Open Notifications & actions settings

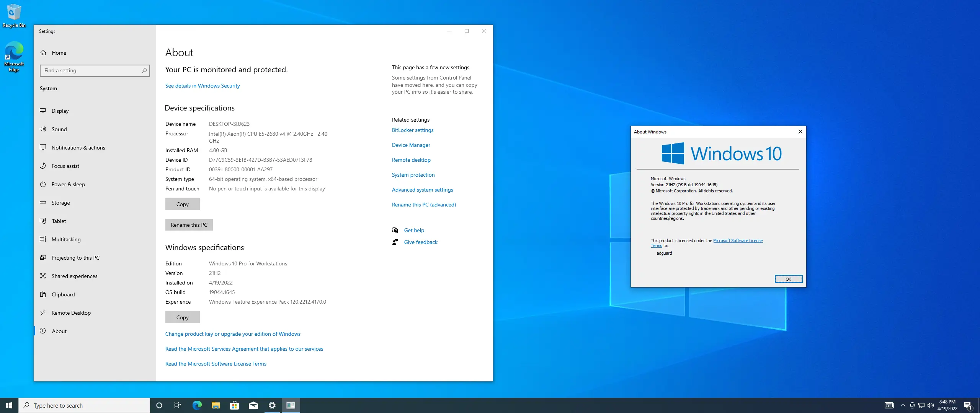(78, 148)
